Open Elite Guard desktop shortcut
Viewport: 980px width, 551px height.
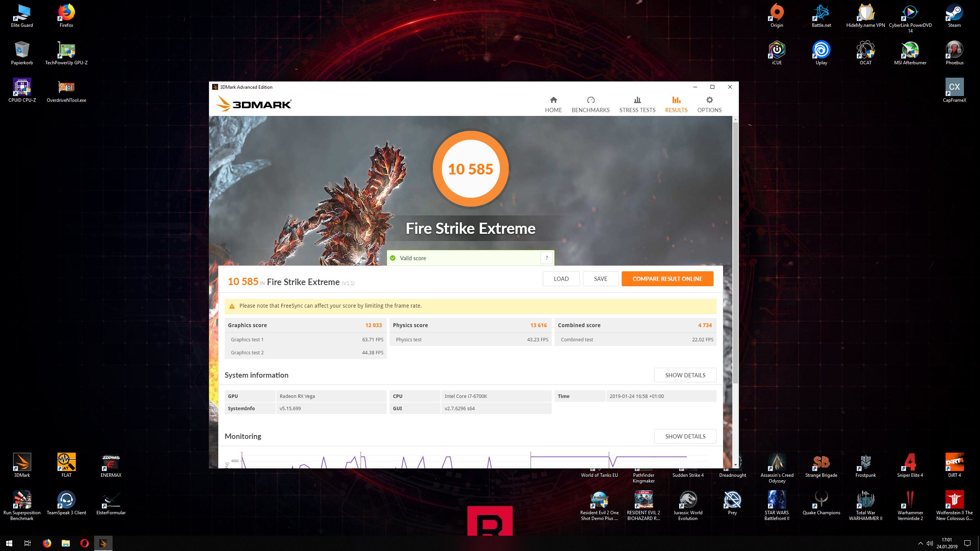[22, 16]
